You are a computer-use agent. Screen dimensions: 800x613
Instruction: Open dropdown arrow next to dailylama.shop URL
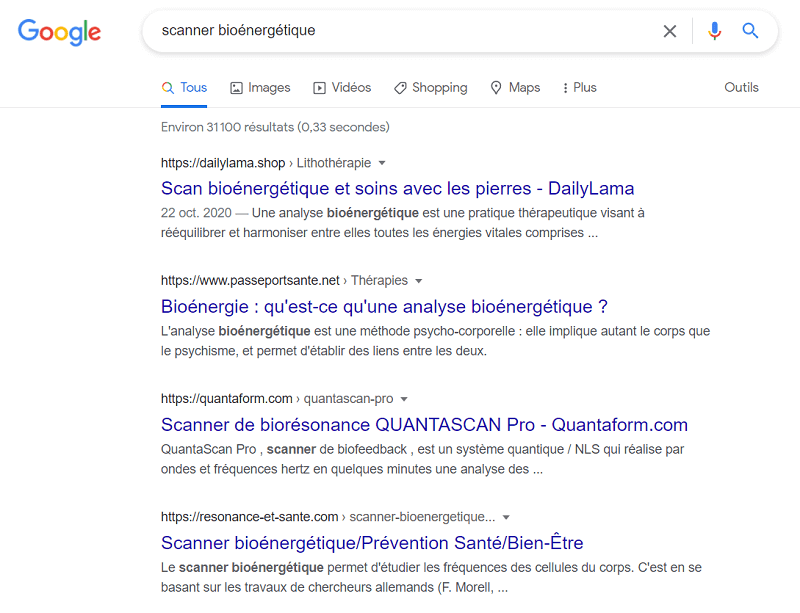pos(382,163)
